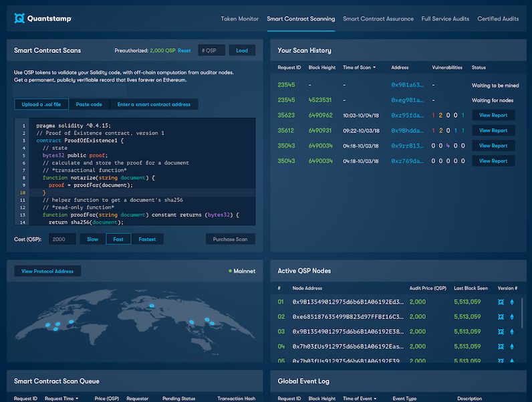532x402 pixels.
Task: Select the Paste code tab
Action: tap(89, 104)
